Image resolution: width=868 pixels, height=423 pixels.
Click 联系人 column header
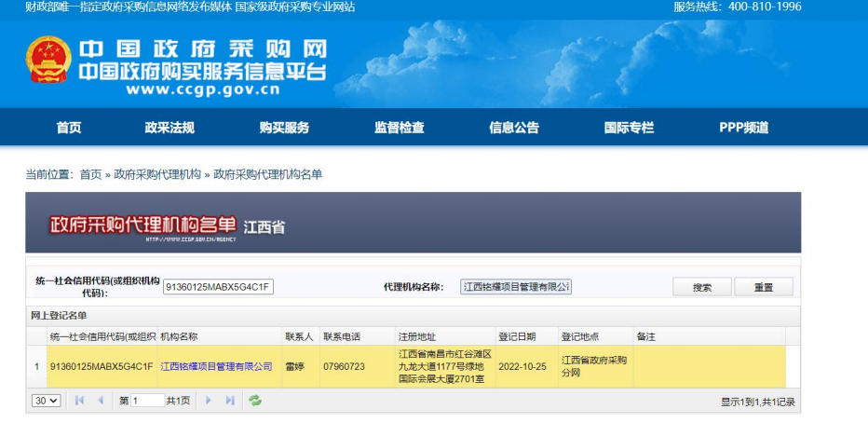point(301,336)
